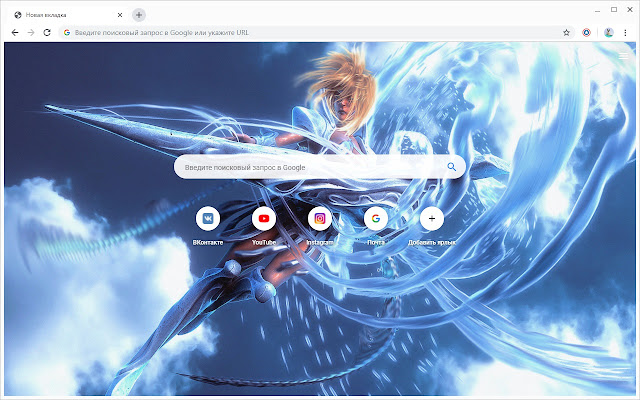Screen dimensions: 640x400
Task: Click the Instagram label text
Action: (x=320, y=242)
